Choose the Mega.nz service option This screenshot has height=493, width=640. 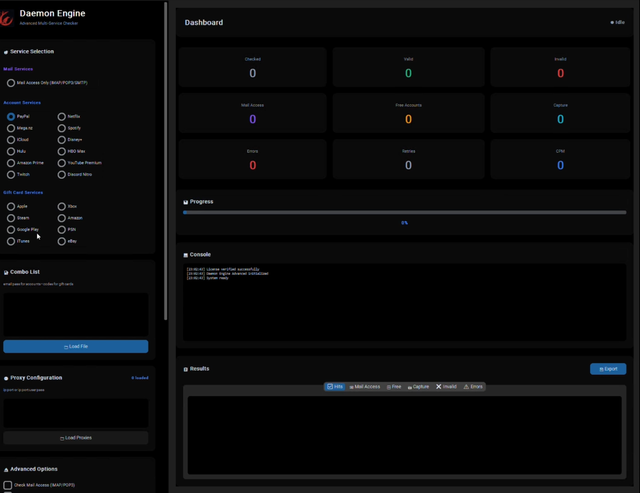pos(11,128)
